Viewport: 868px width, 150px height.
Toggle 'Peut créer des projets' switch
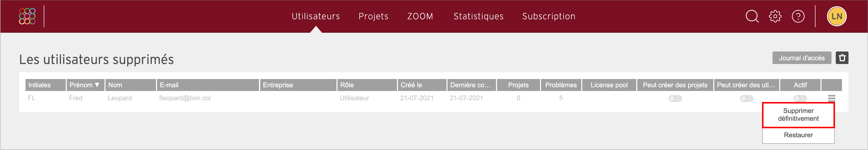pyautogui.click(x=675, y=98)
